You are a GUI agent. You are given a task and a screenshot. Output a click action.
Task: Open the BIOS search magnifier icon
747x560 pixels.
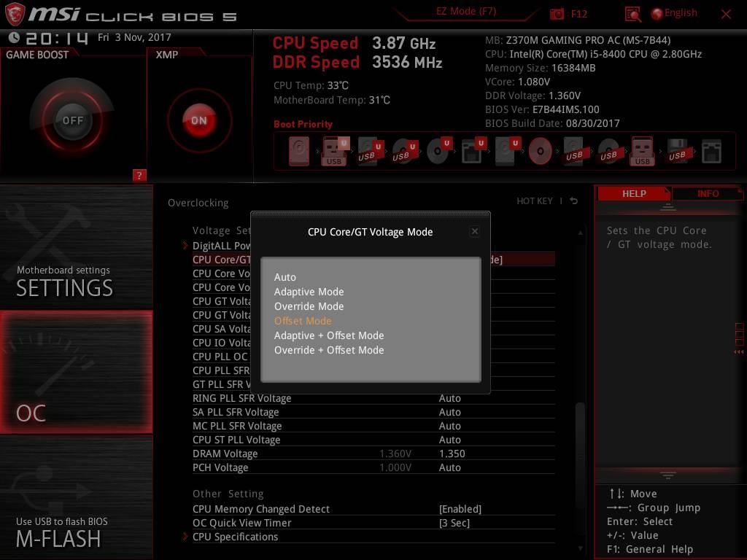[x=632, y=15]
